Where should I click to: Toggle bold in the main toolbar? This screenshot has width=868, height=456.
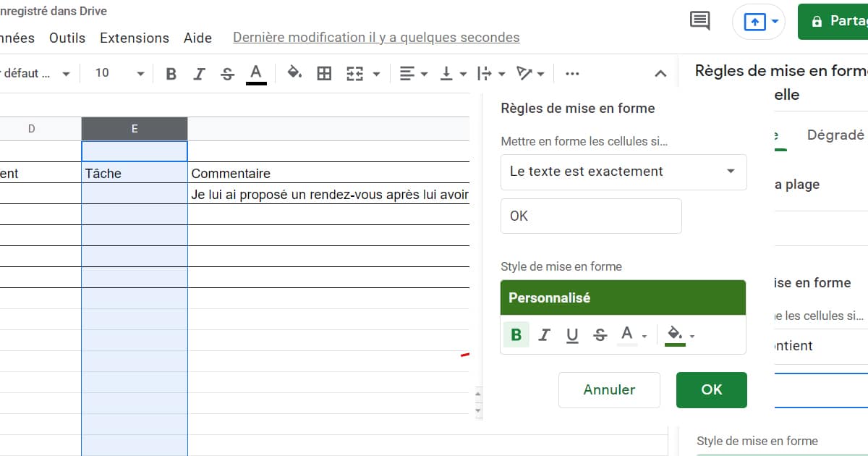(x=171, y=74)
